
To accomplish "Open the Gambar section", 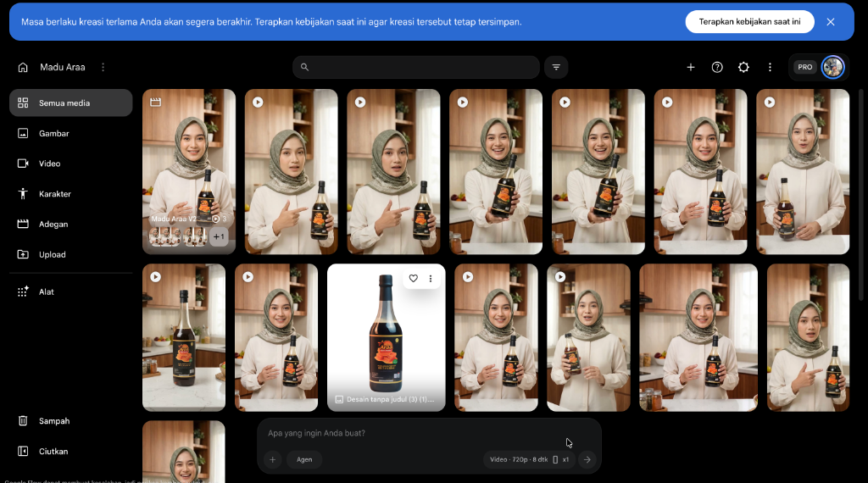I will [71, 133].
